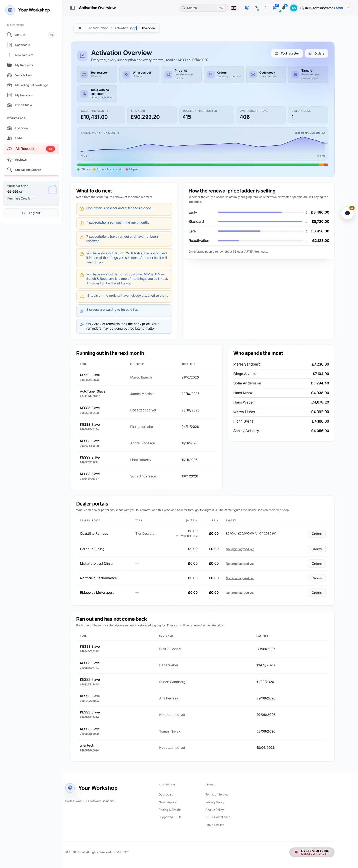
Task: Click the Tool register header button
Action: coord(287,53)
